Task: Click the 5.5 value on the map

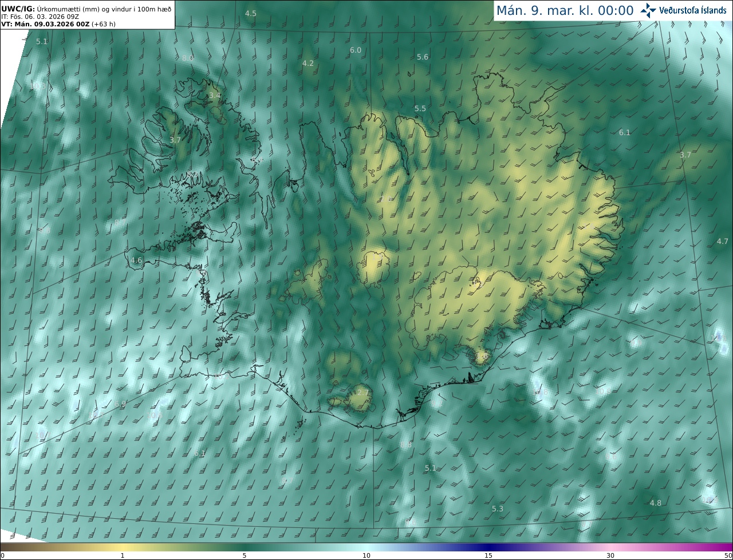Action: [x=420, y=108]
